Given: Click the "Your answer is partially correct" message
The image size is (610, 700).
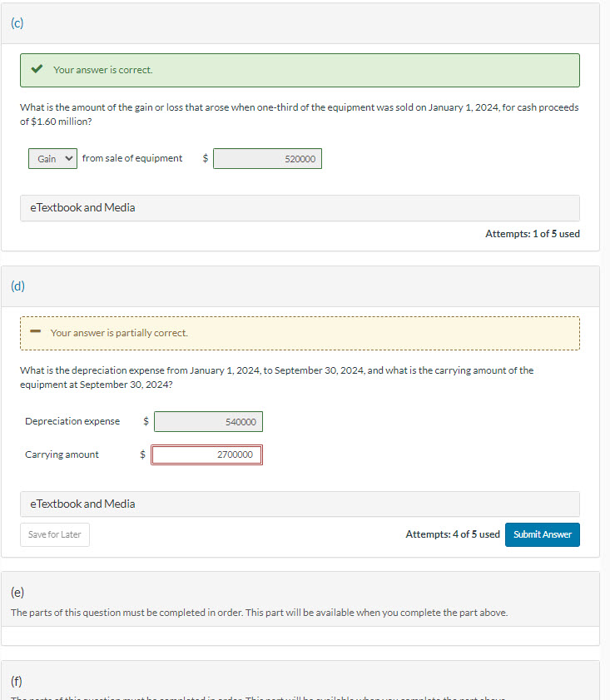Looking at the screenshot, I should 119,333.
